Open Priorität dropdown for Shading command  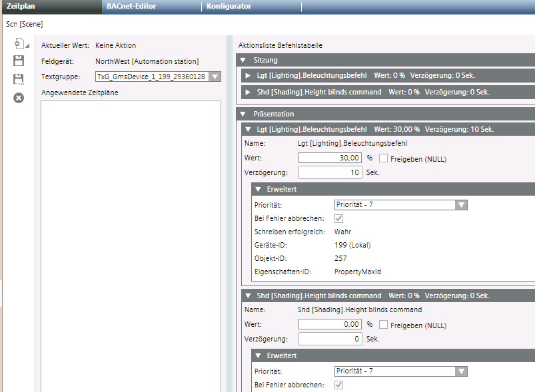tap(460, 371)
